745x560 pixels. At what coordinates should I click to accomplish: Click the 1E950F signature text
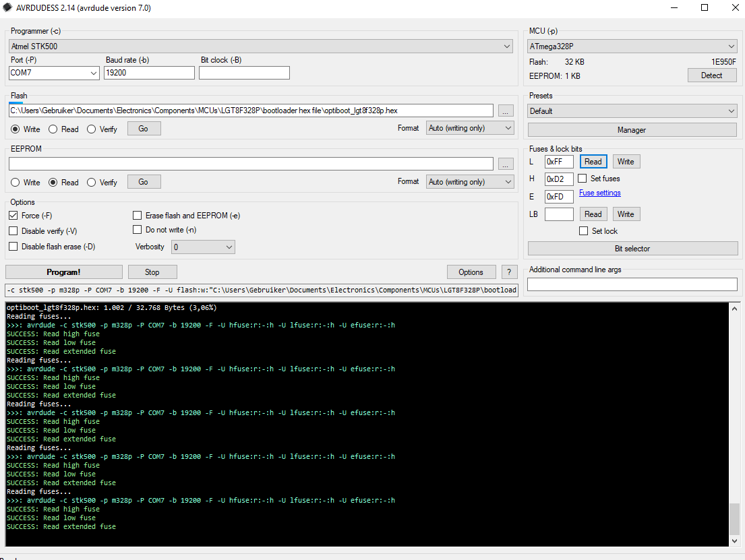723,62
